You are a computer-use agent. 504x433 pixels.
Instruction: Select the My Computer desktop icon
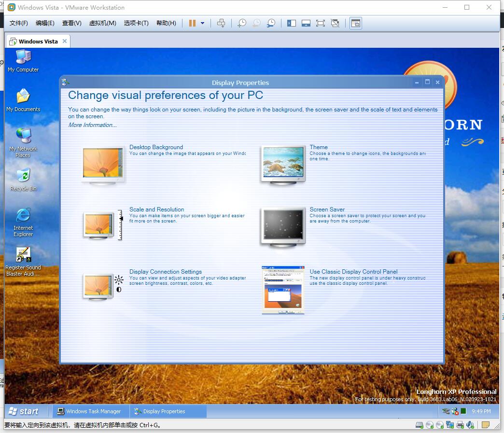click(23, 61)
